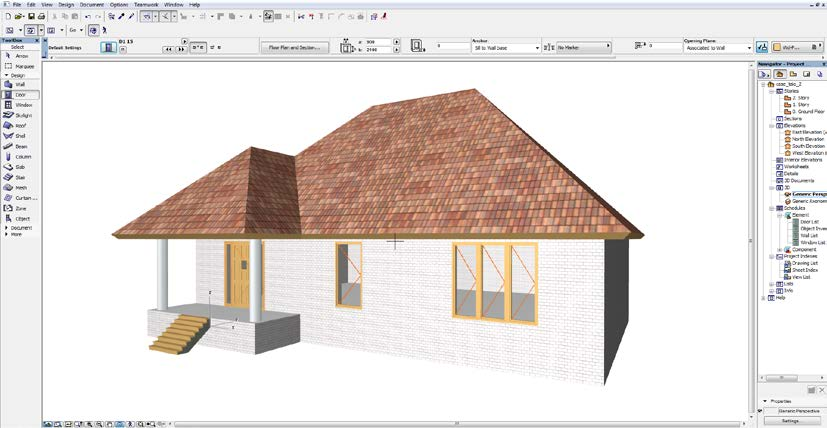
Task: Select '0. Ground Floor' story in Navigator
Action: (x=804, y=112)
